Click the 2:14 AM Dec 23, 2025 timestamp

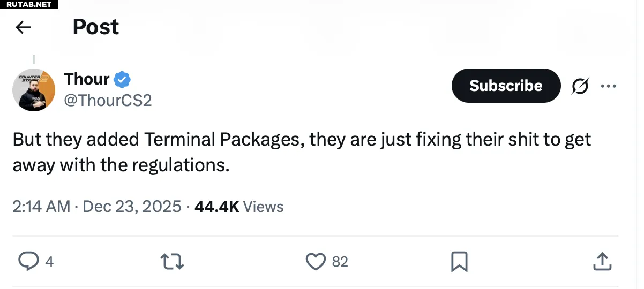point(97,207)
